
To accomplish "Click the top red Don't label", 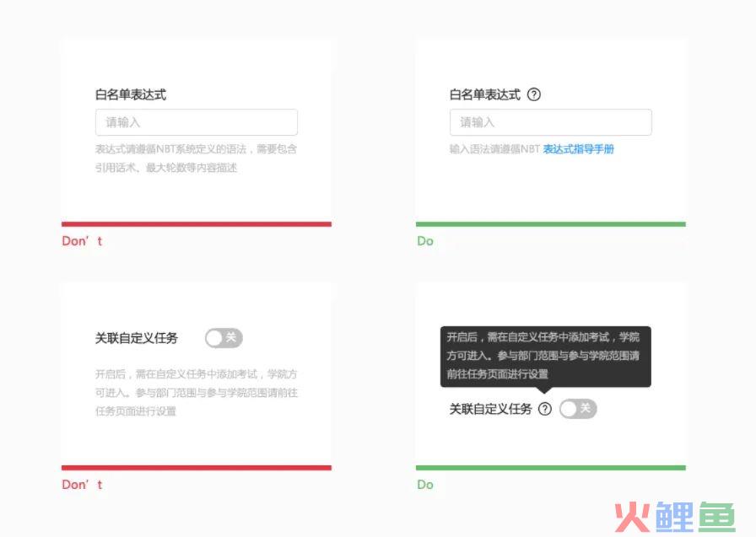I will pyautogui.click(x=82, y=241).
